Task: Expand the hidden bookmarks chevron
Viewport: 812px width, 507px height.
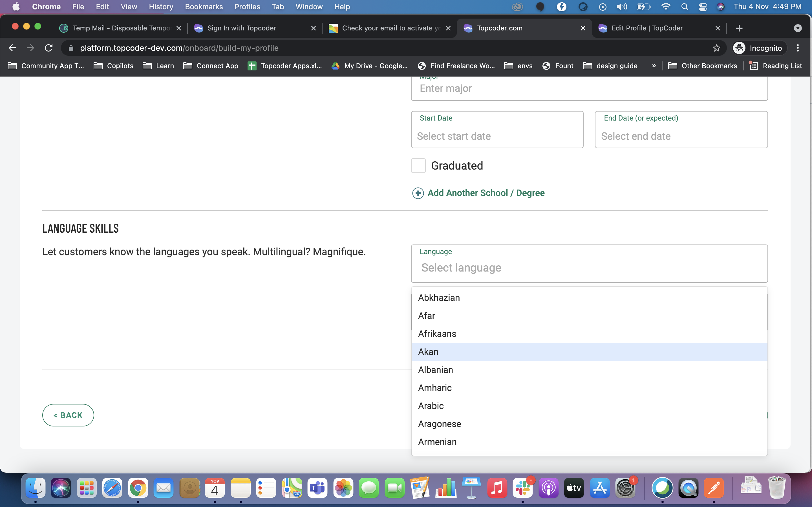Action: 654,66
